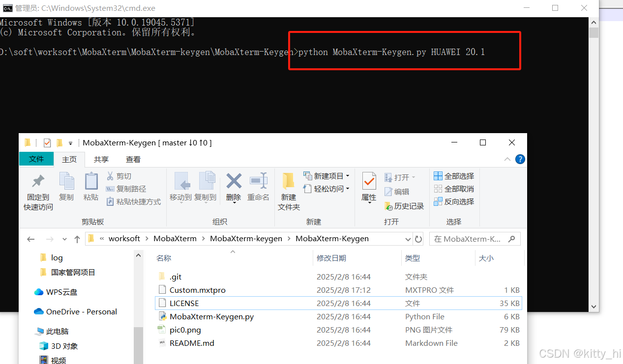
Task: Select the README.md file
Action: 338,343
